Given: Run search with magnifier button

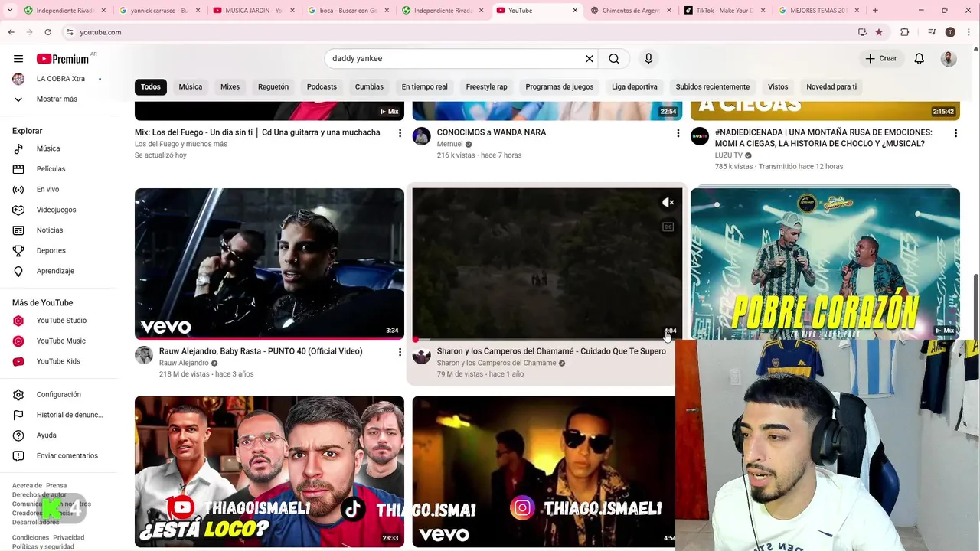Looking at the screenshot, I should [614, 59].
